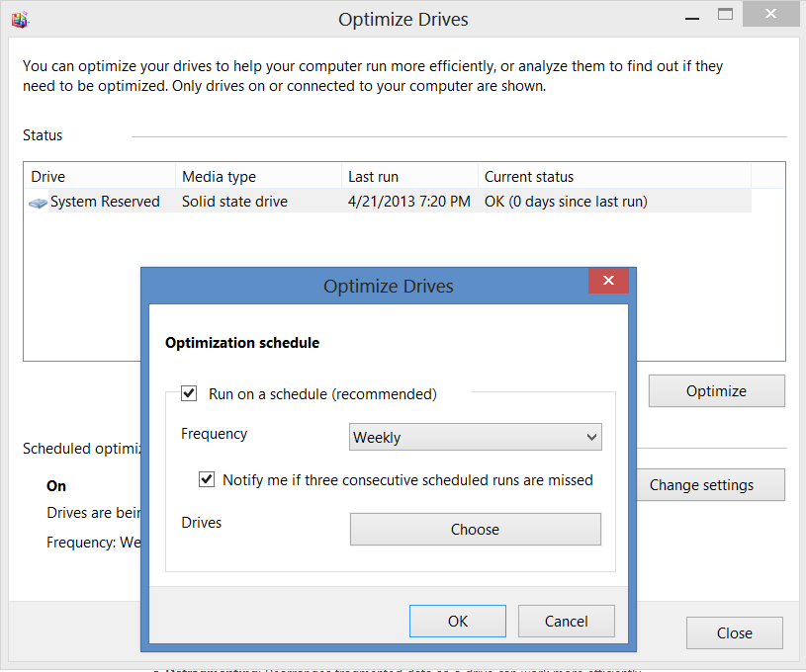Uncheck Run on a schedule (recommended)
Screen dimensions: 806x672
[x=188, y=393]
